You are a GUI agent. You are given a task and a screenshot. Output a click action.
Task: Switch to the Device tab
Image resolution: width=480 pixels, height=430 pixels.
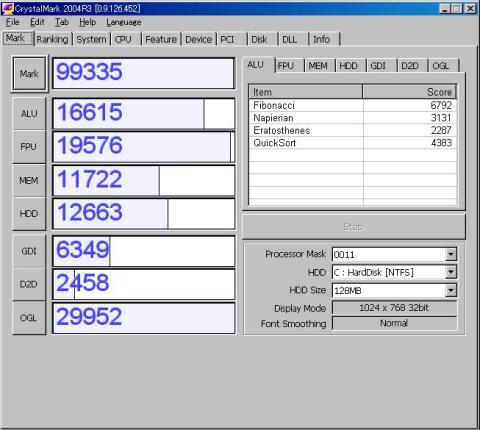199,39
